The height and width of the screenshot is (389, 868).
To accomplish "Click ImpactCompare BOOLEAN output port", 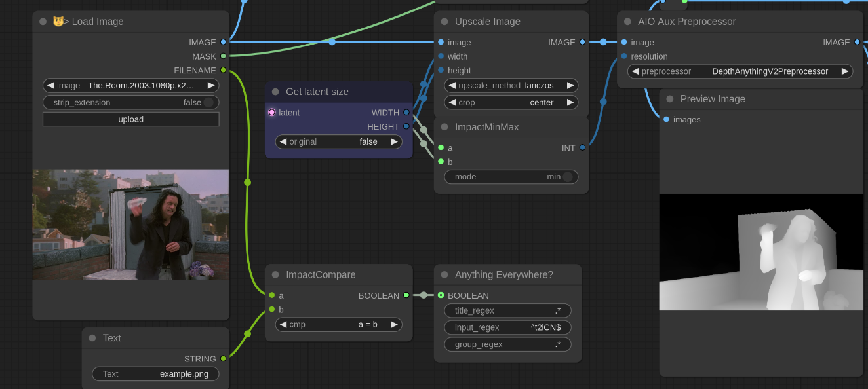I will tap(406, 295).
